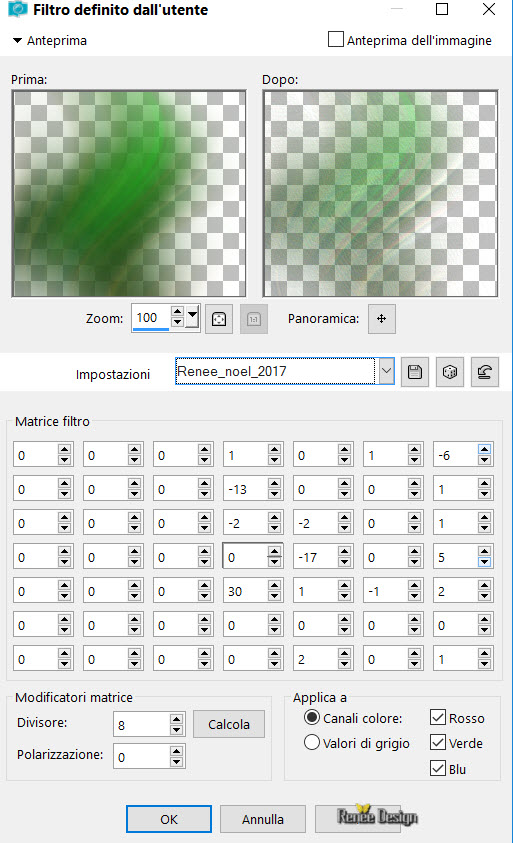Click the save preset floppy disk icon
Image resolution: width=513 pixels, height=843 pixels.
point(415,372)
